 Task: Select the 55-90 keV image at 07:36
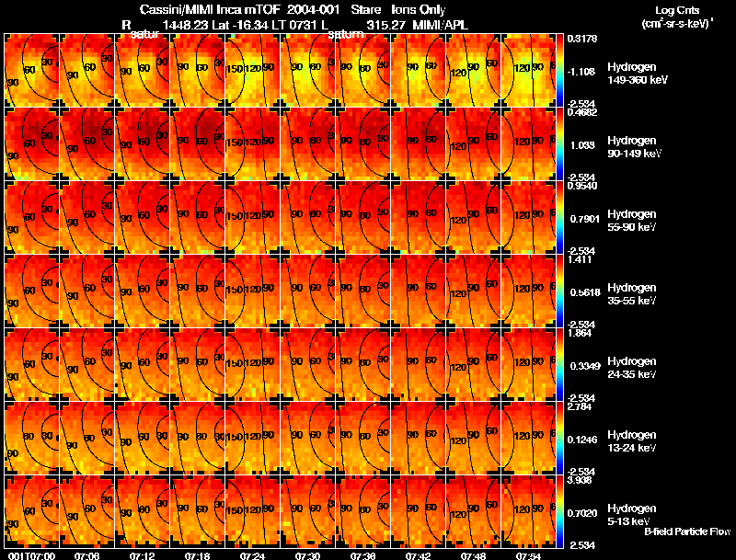pyautogui.click(x=362, y=218)
